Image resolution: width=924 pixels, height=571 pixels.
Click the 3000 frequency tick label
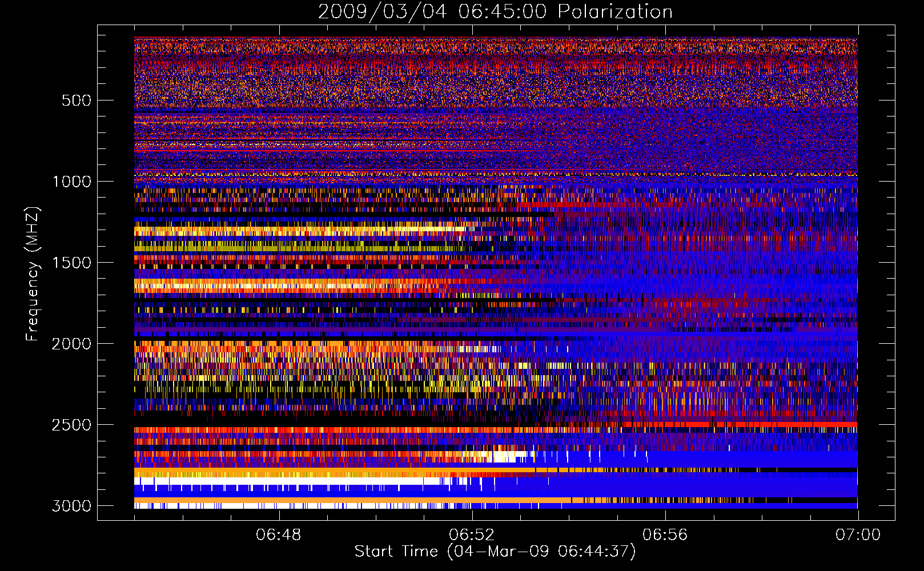tap(71, 506)
